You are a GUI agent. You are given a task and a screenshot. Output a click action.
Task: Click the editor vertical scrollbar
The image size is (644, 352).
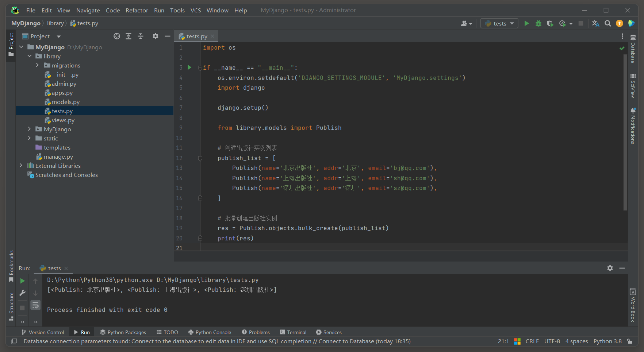click(x=625, y=132)
